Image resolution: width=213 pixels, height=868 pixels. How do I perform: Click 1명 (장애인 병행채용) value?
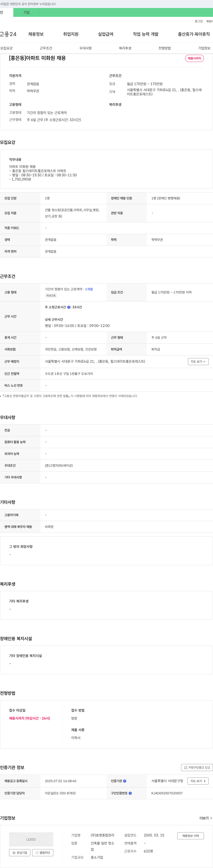pos(166,199)
